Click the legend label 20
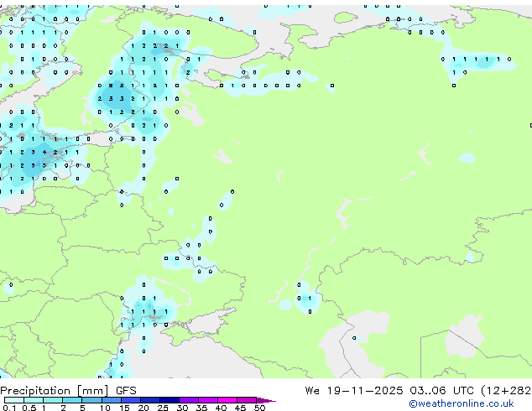The height and width of the screenshot is (411, 532). pos(143,408)
